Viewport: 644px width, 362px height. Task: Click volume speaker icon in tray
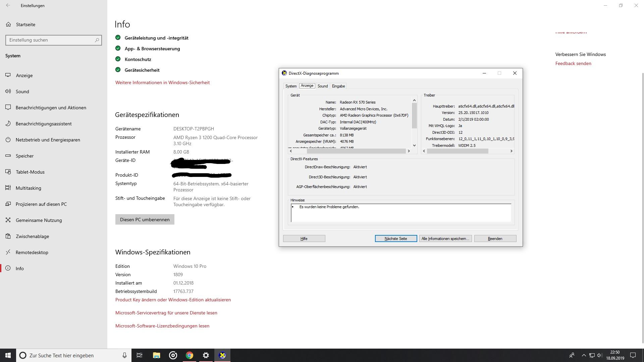click(x=600, y=355)
